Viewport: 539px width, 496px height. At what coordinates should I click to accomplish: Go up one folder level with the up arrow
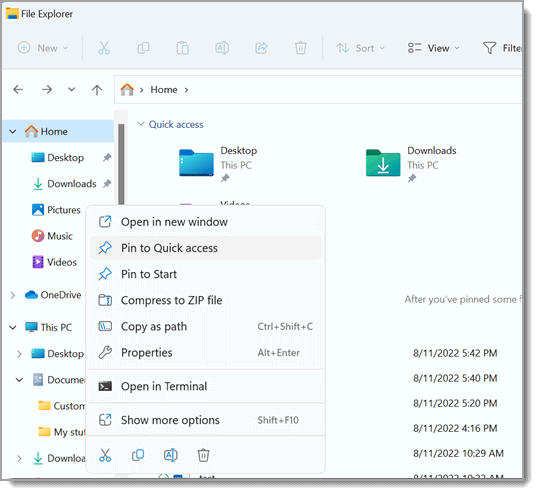pos(97,90)
